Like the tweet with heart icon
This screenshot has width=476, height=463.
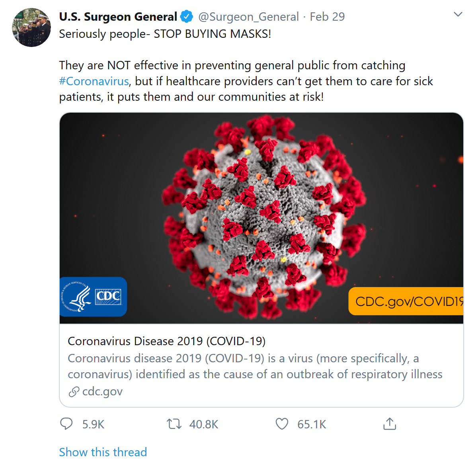[x=282, y=424]
